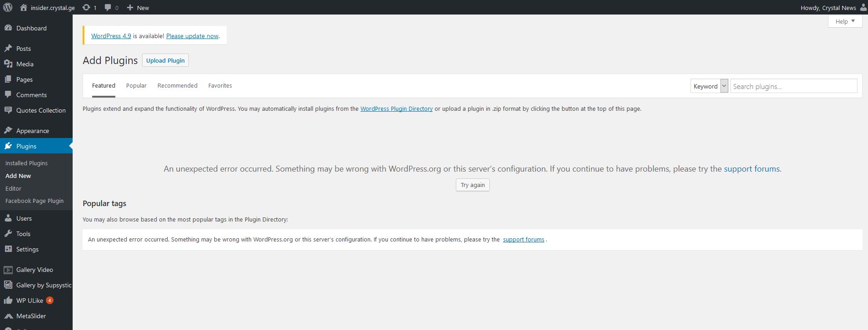Click the WordPress logo icon
The height and width of the screenshot is (330, 868).
[x=8, y=7]
